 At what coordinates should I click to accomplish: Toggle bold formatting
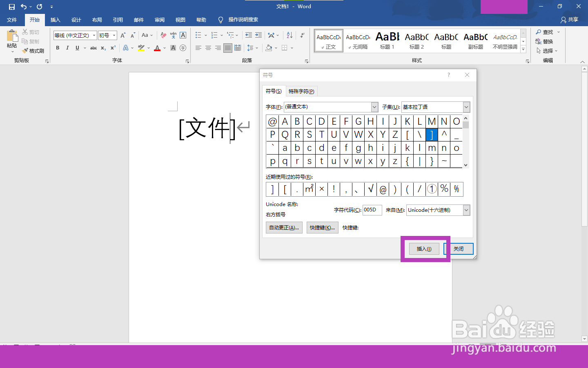click(x=58, y=48)
